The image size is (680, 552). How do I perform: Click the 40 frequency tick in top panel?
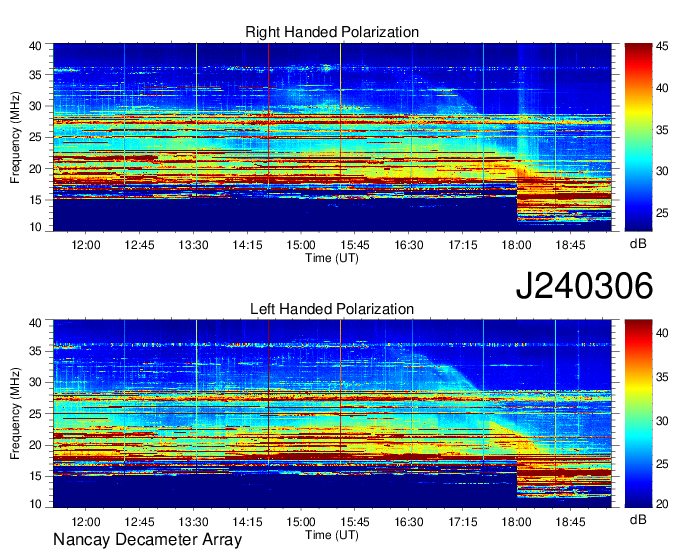[35, 46]
